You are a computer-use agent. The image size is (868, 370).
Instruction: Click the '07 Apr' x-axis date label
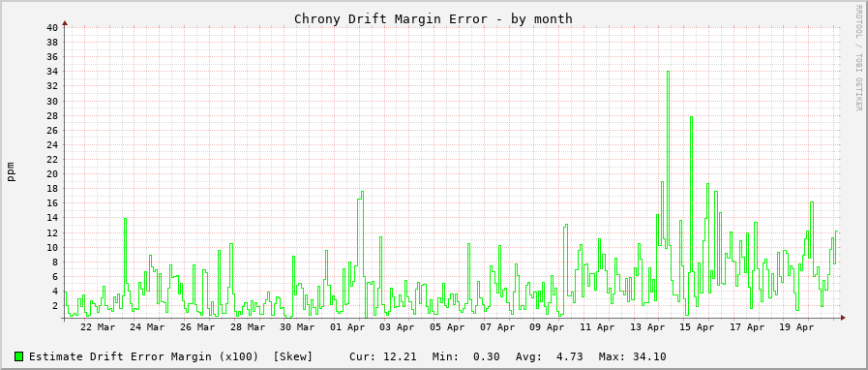click(x=497, y=327)
